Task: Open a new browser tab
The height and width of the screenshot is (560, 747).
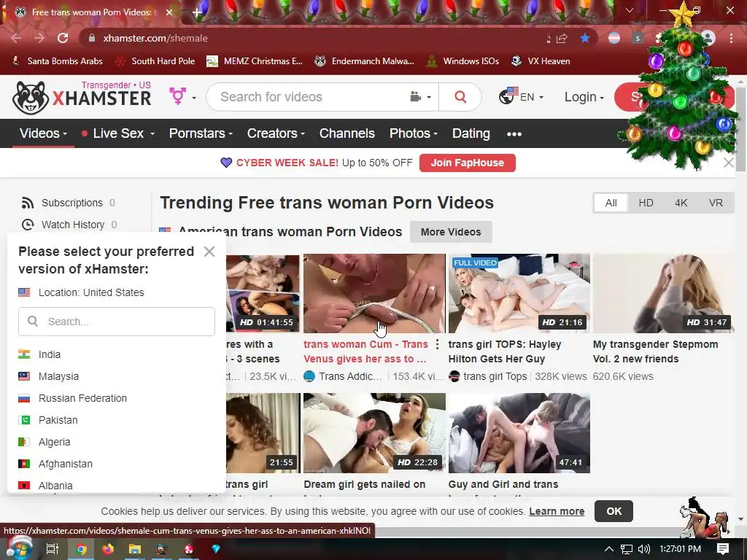Action: [x=197, y=12]
